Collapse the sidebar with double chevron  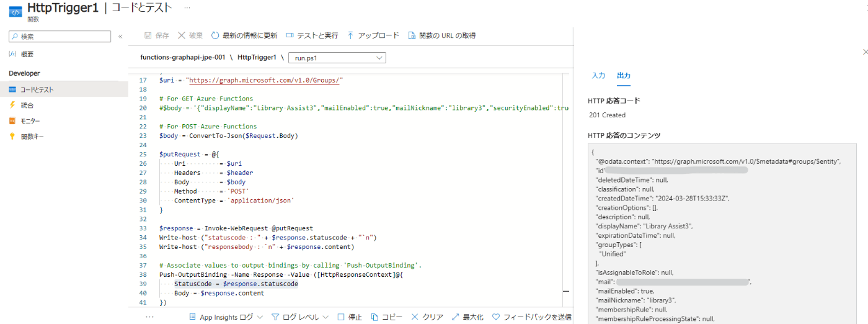tap(120, 37)
